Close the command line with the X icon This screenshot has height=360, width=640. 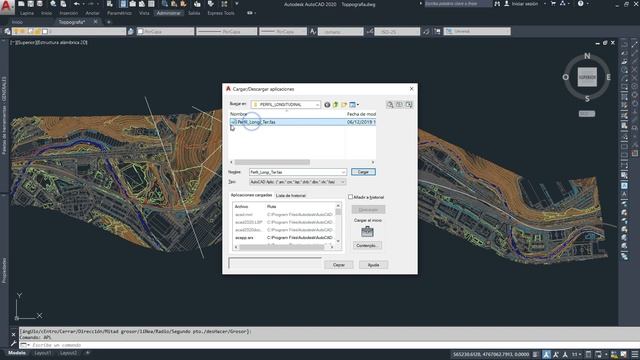click(x=13, y=335)
